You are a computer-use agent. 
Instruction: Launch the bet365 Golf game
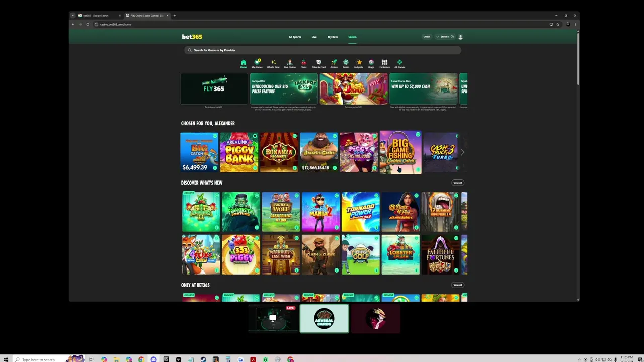360,255
